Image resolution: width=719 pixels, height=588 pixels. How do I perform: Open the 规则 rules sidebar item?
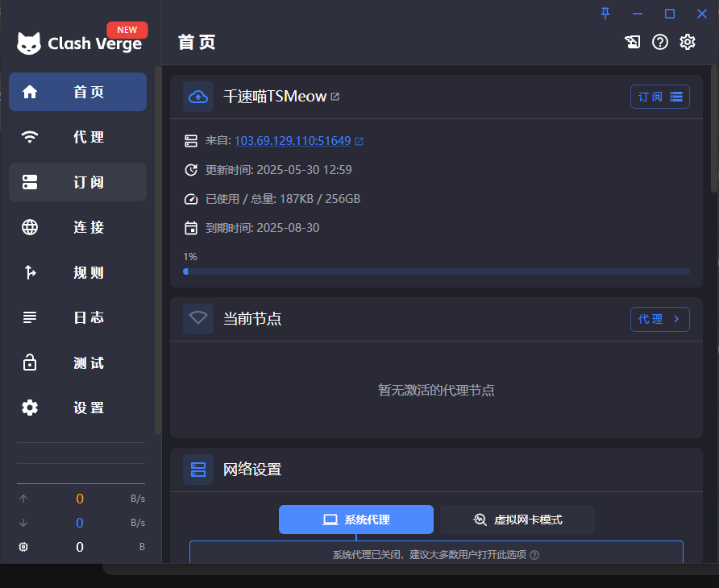point(77,272)
